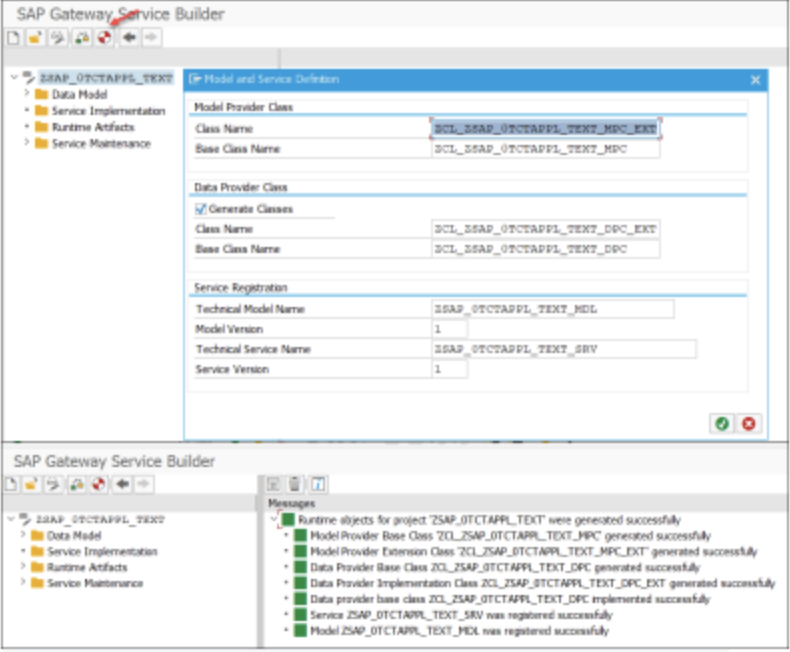Screen dimensions: 790x652
Task: Select message about Model Provider Base Class
Action: tap(510, 536)
